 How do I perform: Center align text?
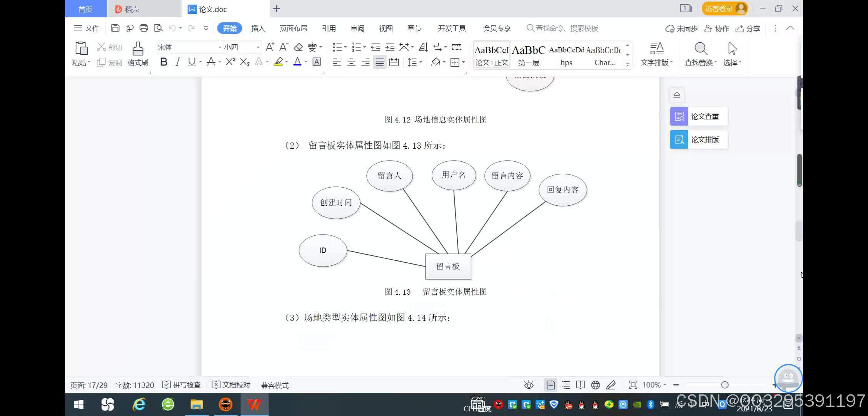coord(351,62)
